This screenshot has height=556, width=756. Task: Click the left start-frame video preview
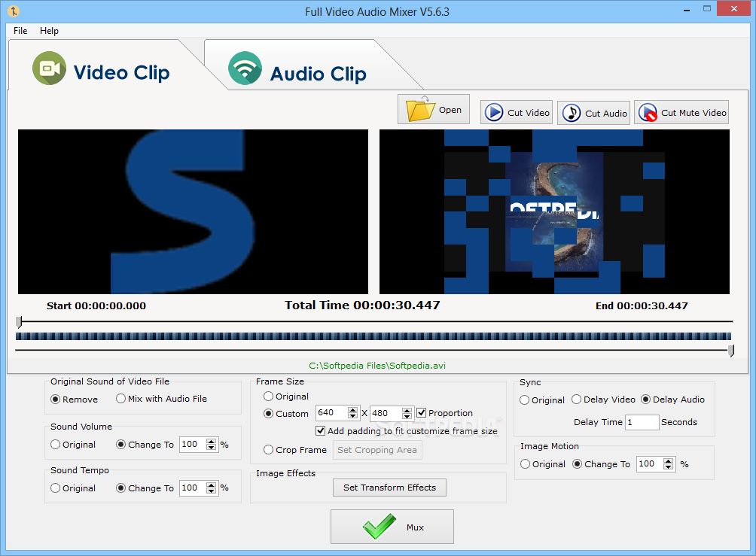tap(193, 211)
